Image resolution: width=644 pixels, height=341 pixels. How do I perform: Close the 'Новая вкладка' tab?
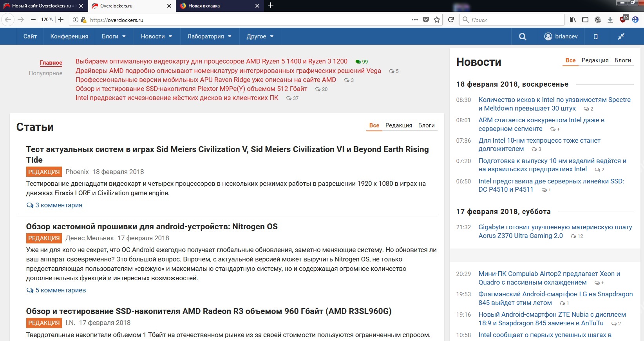coord(257,6)
